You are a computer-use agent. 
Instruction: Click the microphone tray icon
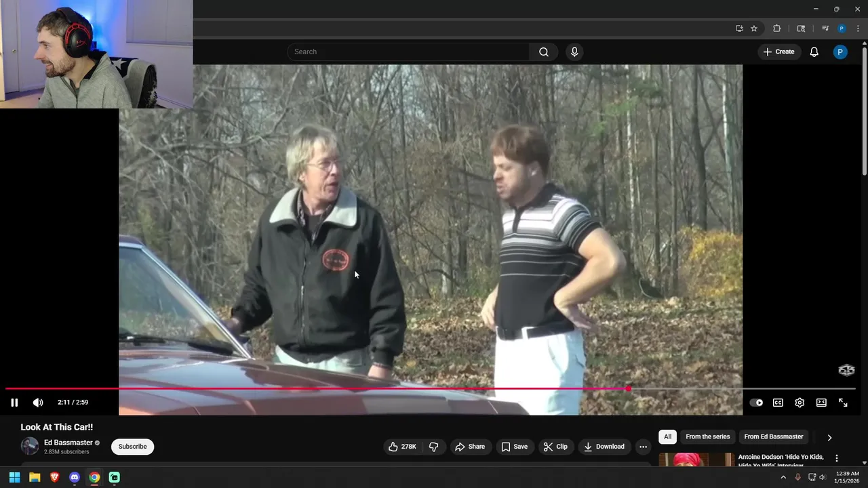pyautogui.click(x=797, y=477)
